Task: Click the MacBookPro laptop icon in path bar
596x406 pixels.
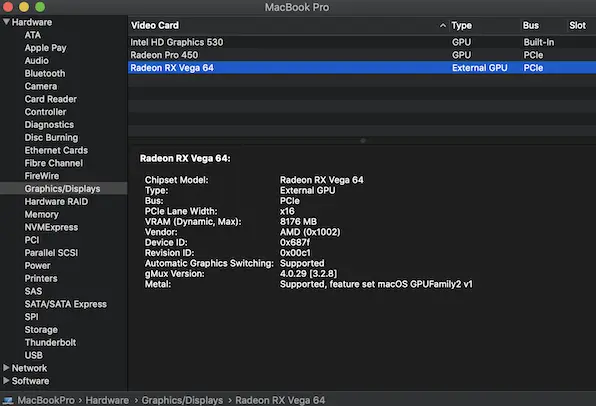Action: (x=8, y=400)
